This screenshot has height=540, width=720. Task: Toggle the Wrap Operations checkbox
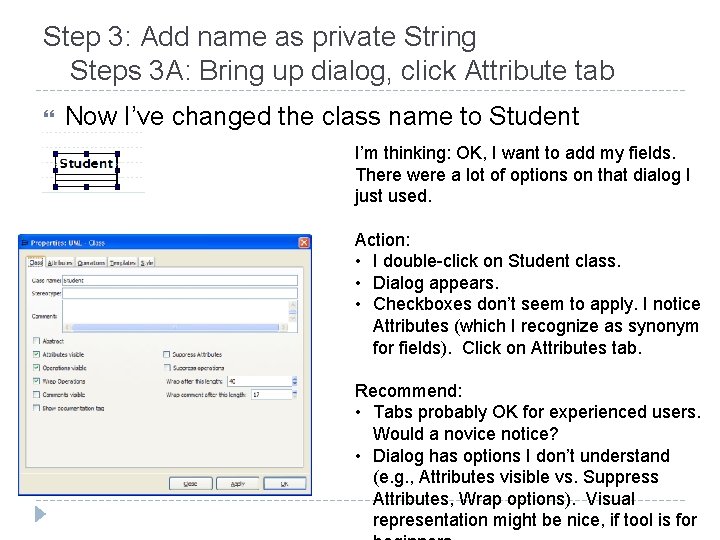coord(36,381)
